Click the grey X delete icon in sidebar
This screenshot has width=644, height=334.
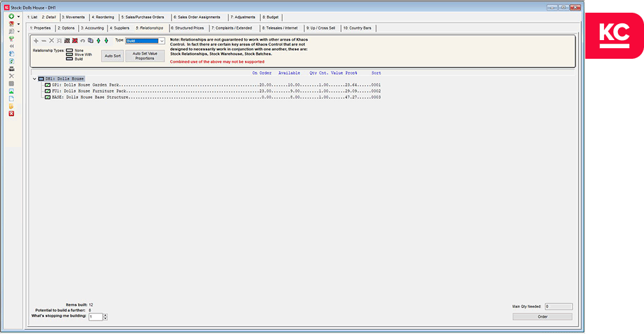pos(11,76)
